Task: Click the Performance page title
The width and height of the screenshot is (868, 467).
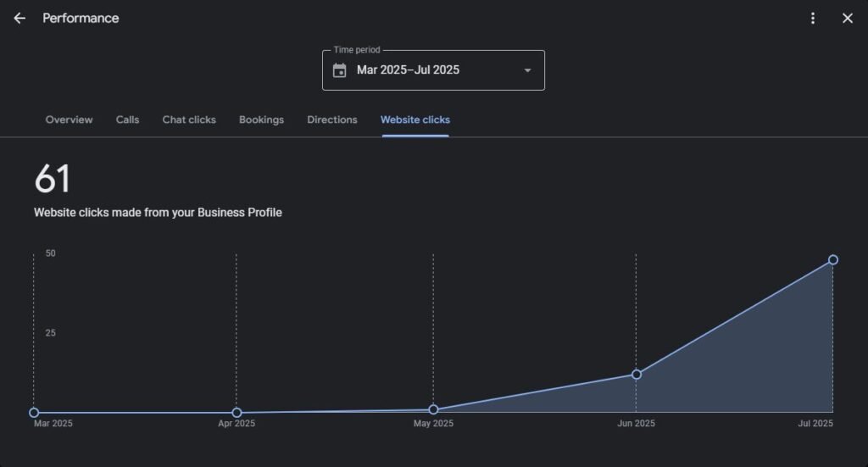Action: click(81, 19)
